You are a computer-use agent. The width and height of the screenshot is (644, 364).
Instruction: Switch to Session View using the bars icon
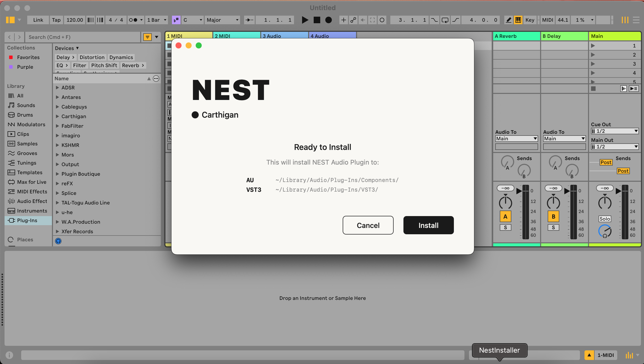(x=625, y=20)
